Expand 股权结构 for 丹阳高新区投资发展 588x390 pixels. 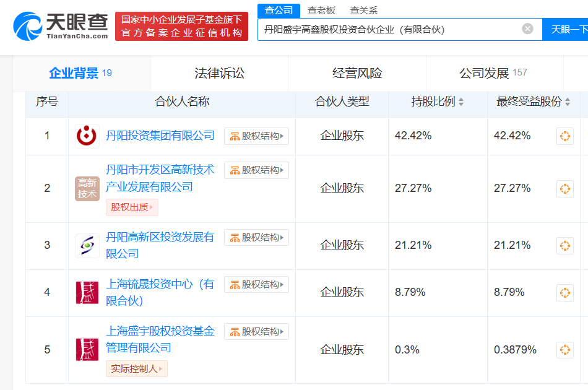256,237
